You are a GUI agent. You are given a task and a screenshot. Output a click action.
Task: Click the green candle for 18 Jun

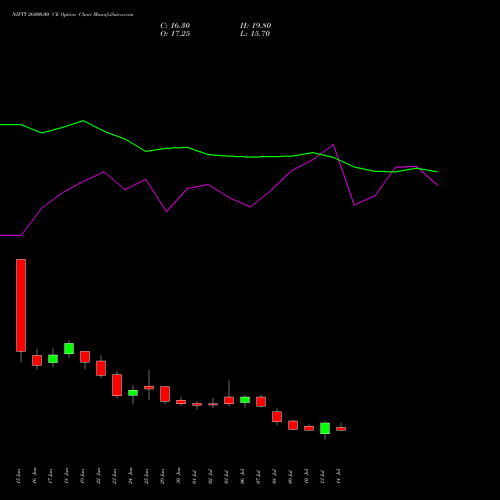(69, 348)
